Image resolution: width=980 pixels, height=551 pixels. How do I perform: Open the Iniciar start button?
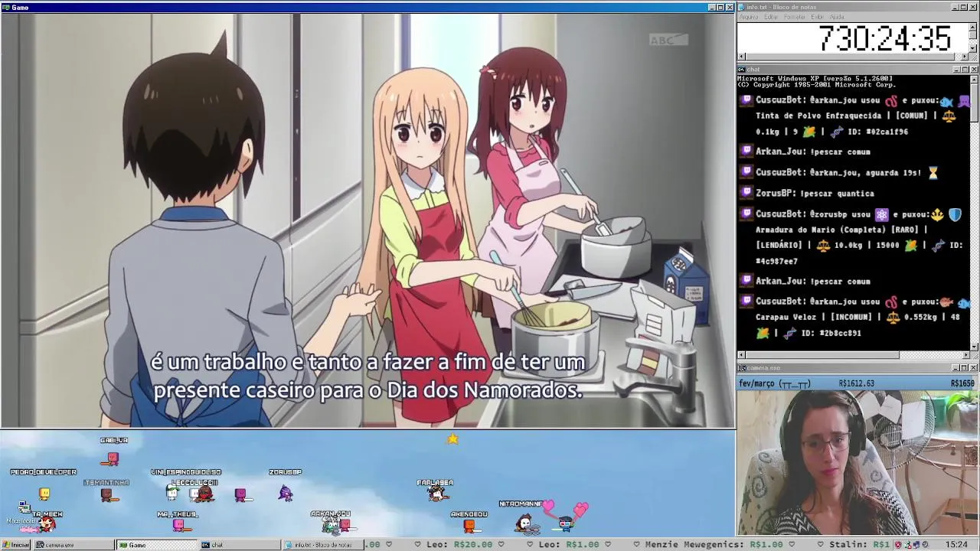click(15, 545)
